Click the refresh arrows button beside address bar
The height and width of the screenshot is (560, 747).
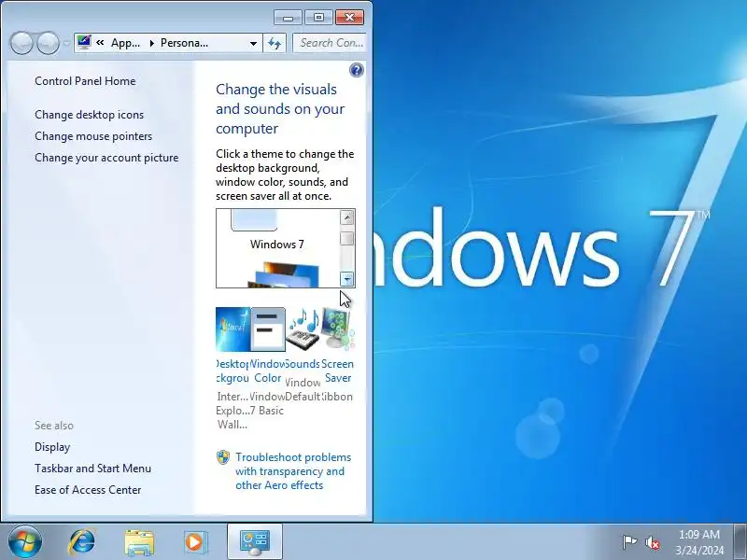coord(275,43)
